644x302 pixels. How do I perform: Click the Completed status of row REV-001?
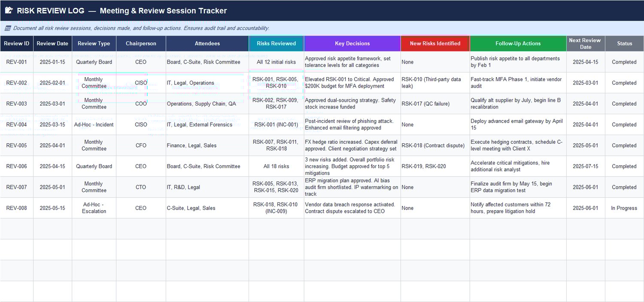tap(624, 62)
